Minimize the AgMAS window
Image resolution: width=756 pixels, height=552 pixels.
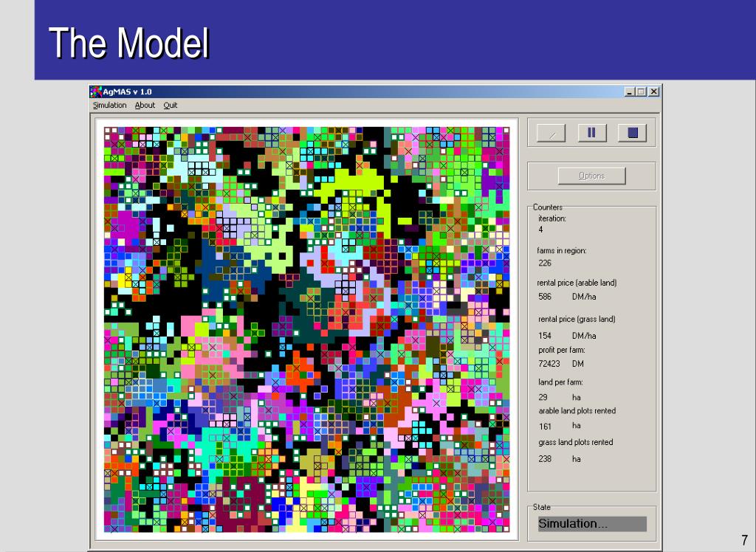pyautogui.click(x=629, y=92)
